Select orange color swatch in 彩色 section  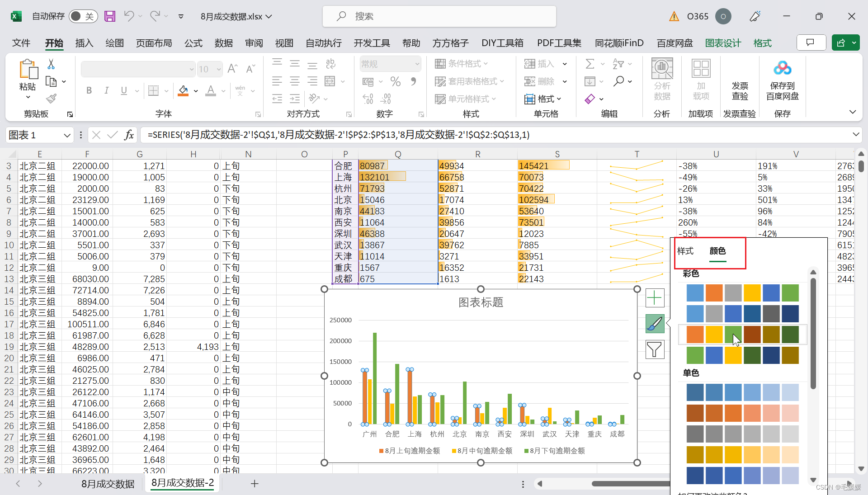coord(713,291)
